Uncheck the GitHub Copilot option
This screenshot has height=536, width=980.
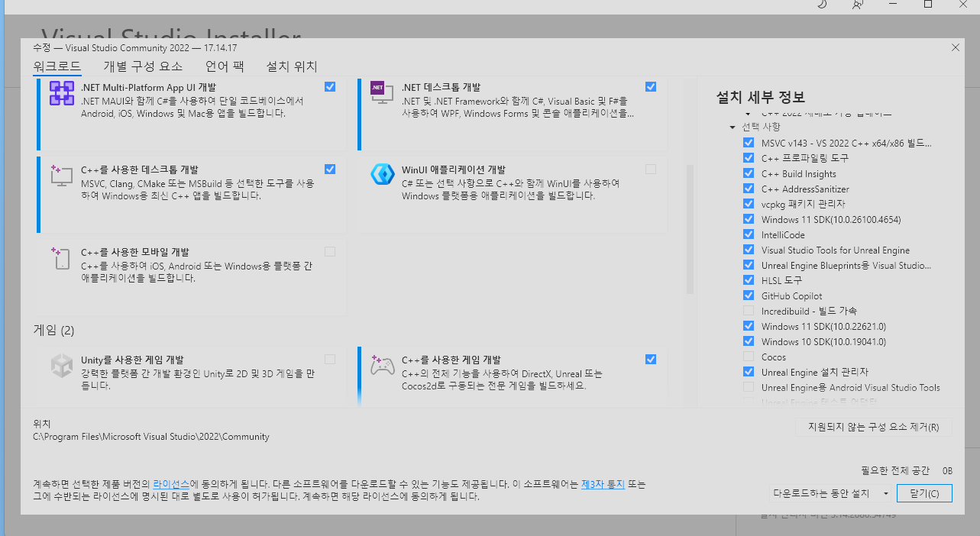pos(748,295)
